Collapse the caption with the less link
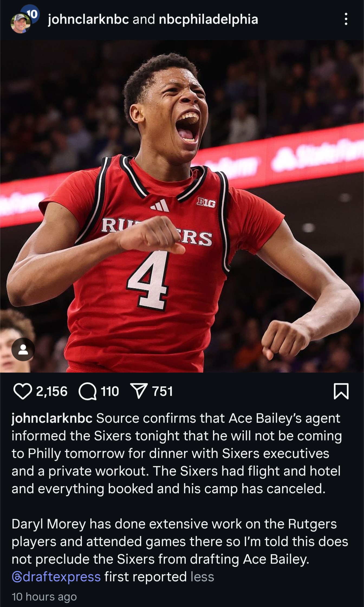Image resolution: width=364 pixels, height=607 pixels. tap(202, 577)
